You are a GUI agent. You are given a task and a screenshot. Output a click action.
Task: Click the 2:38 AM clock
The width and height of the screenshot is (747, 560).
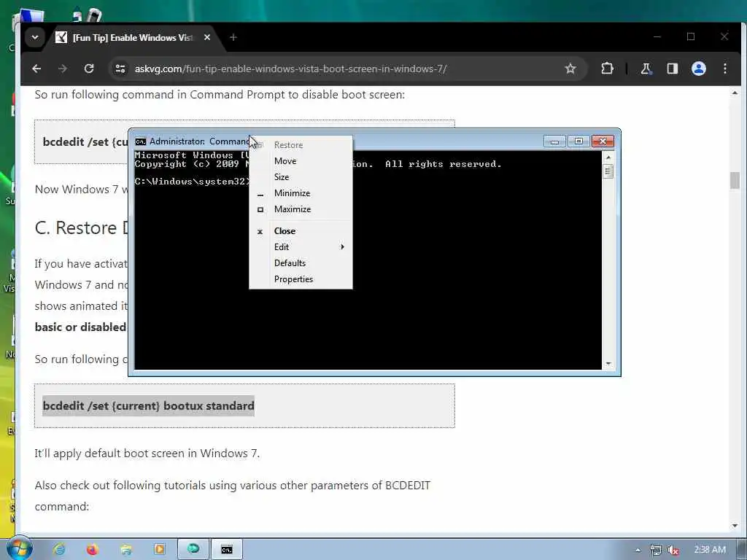point(710,550)
